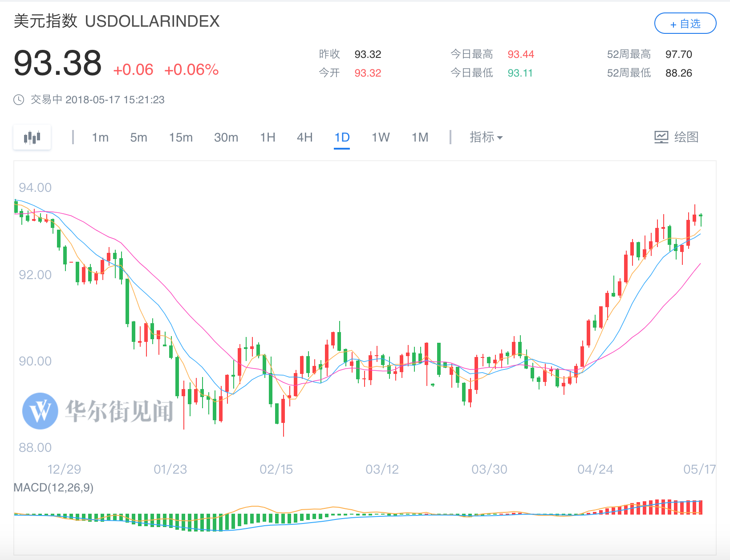730x560 pixels.
Task: Select the active 1D timeframe tab
Action: click(342, 138)
